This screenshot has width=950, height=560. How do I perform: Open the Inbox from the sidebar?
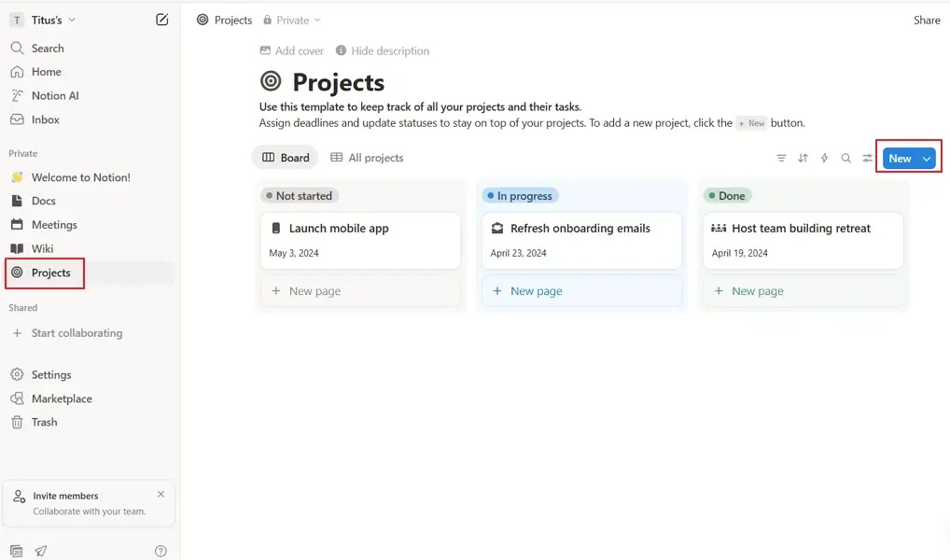[x=45, y=119]
